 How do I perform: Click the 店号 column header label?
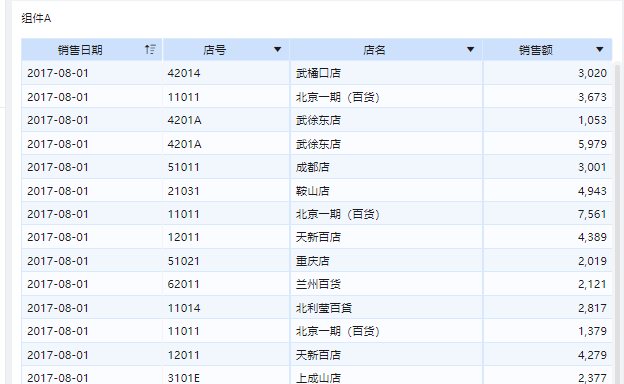pos(214,50)
